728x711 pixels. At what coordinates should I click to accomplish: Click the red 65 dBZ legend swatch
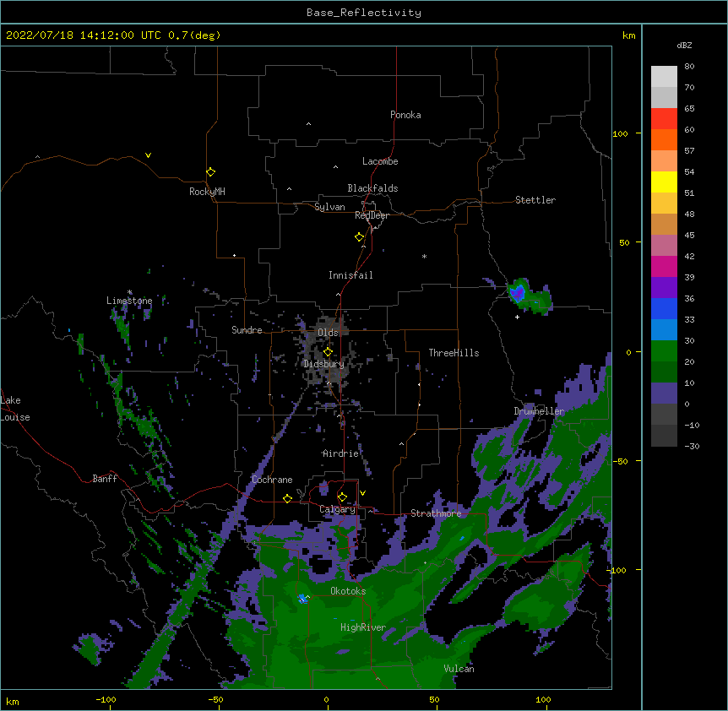coord(664,118)
